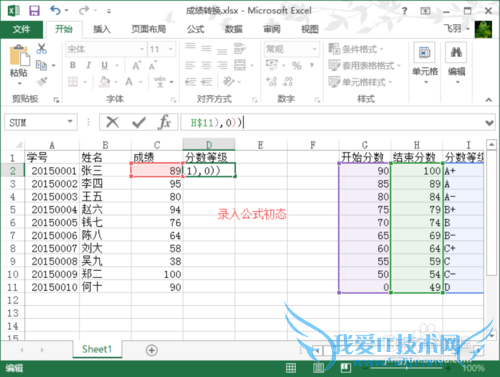The height and width of the screenshot is (377, 500).
Task: Toggle underline formatting
Action: [x=105, y=65]
